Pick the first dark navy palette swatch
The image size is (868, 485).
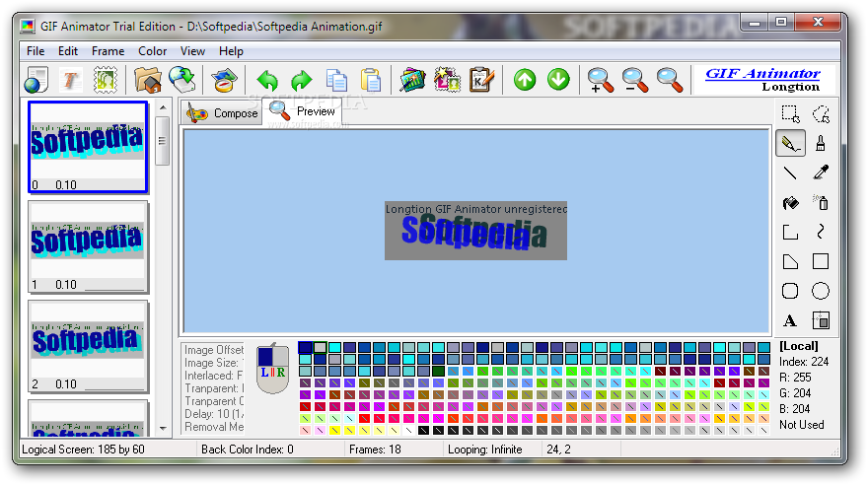pos(305,347)
